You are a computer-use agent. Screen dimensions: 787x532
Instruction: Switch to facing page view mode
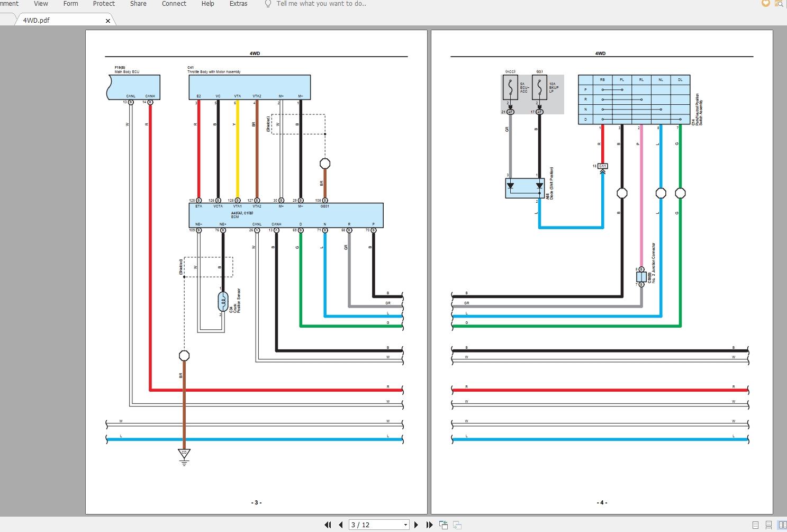[x=783, y=525]
